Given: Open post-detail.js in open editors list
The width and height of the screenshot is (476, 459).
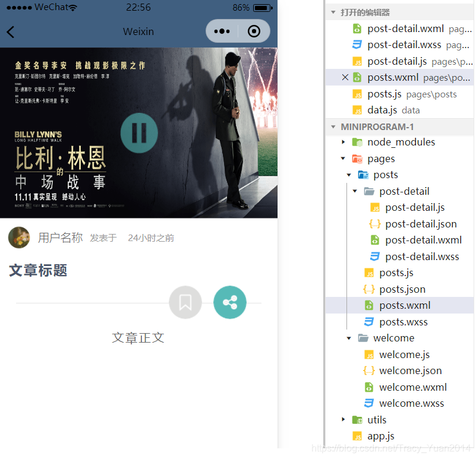Looking at the screenshot, I should 399,61.
